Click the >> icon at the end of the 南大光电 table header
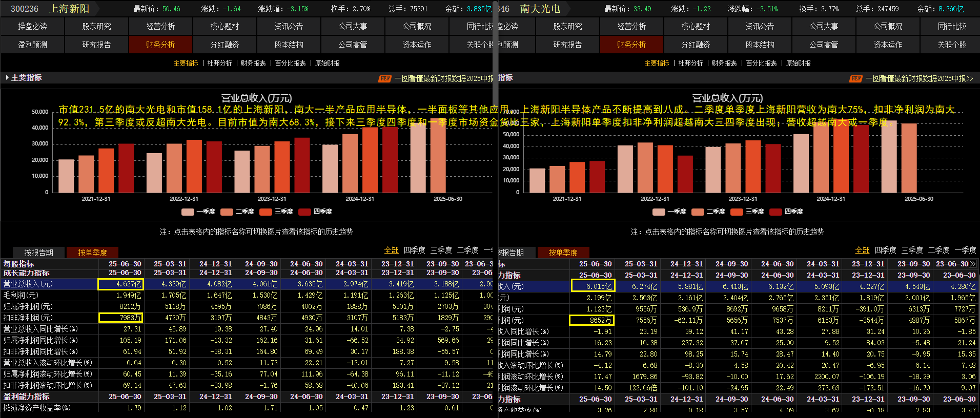 coord(973,264)
